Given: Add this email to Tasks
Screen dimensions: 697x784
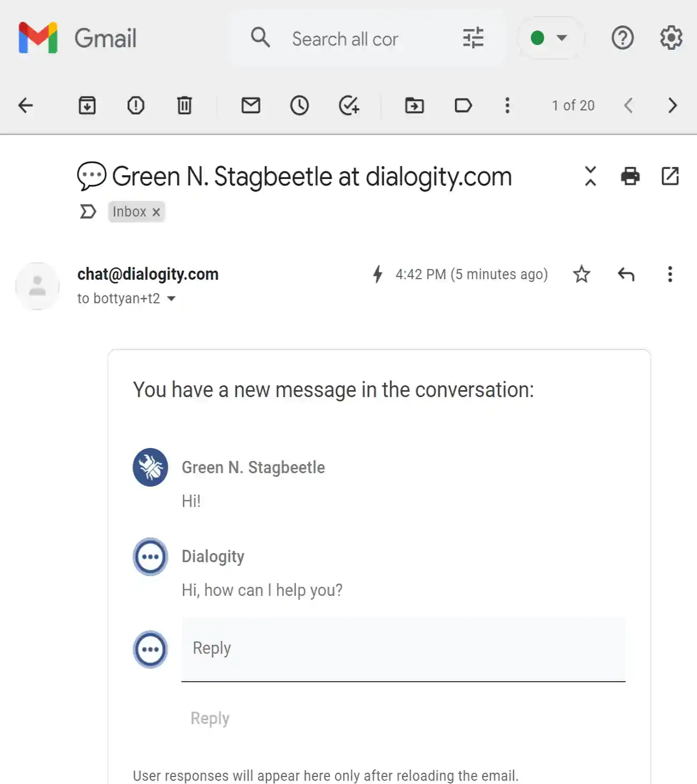Looking at the screenshot, I should [x=349, y=105].
